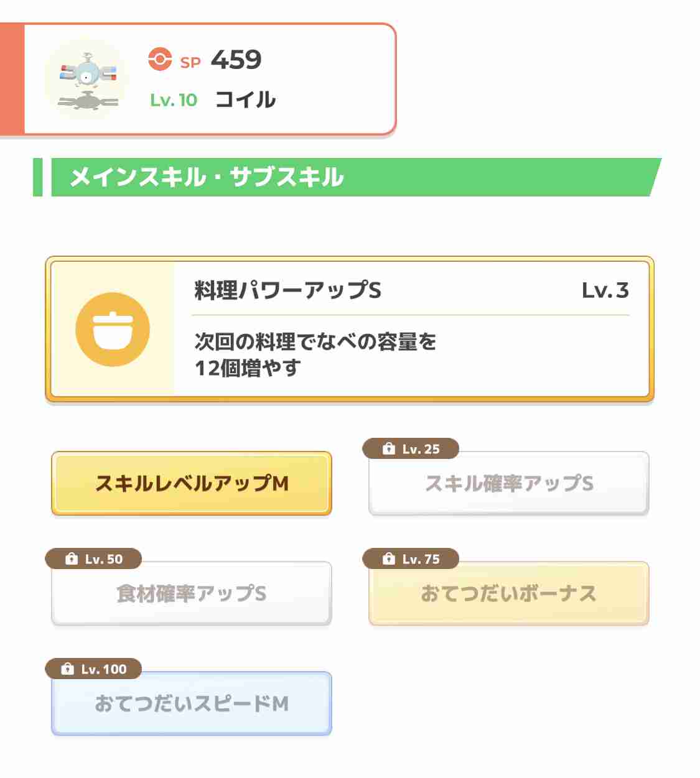Image resolution: width=700 pixels, height=778 pixels.
Task: Click the lock icon on Lv. 100 badge
Action: point(68,669)
